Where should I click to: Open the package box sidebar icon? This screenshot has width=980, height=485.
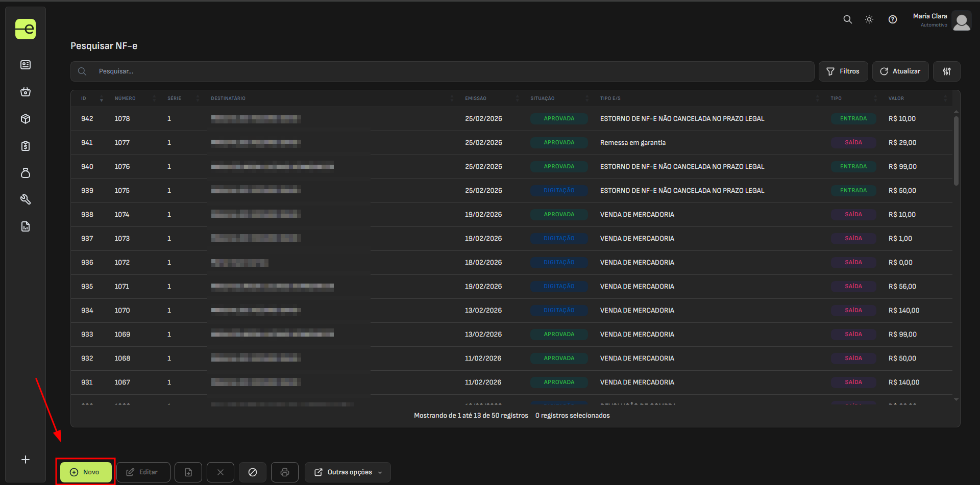point(26,119)
